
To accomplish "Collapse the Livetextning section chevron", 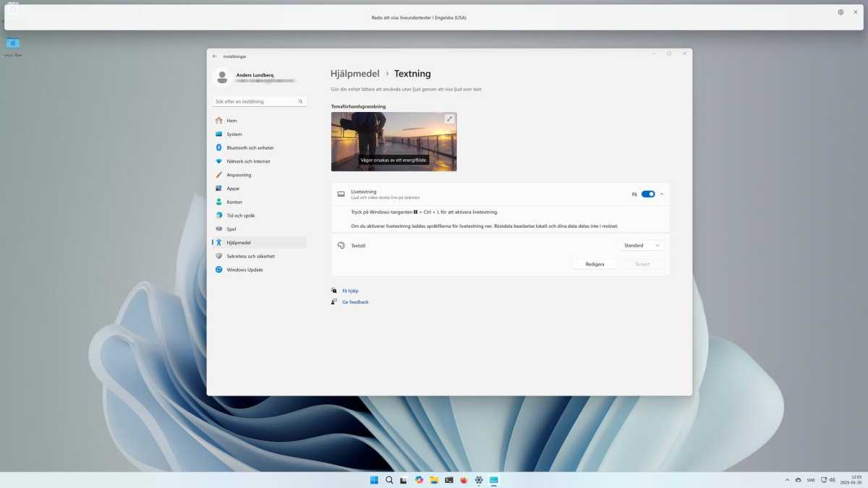I will pyautogui.click(x=662, y=194).
